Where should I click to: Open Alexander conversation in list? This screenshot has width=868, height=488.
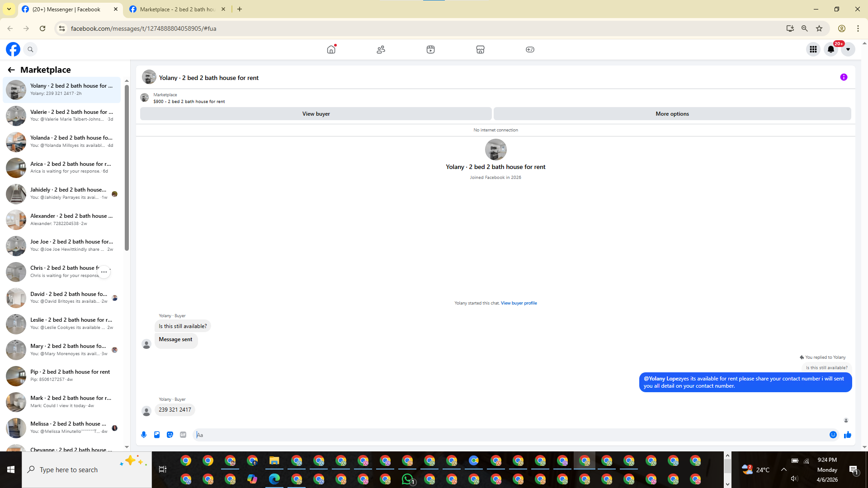click(62, 220)
